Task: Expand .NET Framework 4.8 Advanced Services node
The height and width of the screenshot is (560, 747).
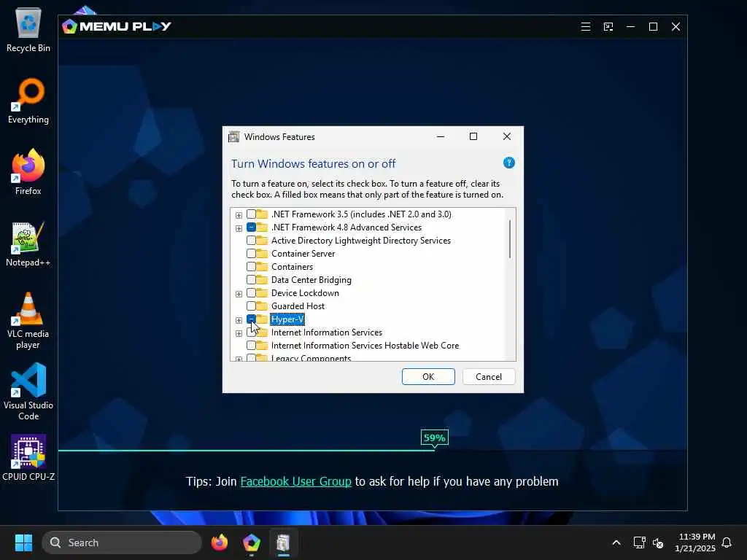Action: (239, 228)
